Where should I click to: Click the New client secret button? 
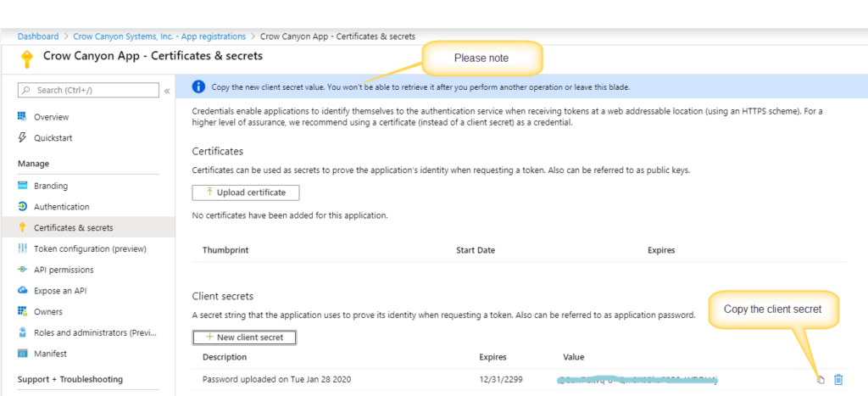(x=244, y=337)
